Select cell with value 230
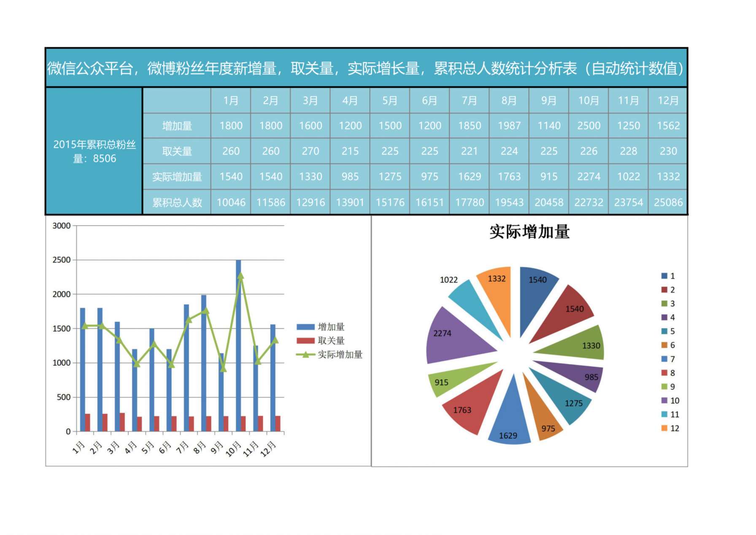 (x=668, y=151)
